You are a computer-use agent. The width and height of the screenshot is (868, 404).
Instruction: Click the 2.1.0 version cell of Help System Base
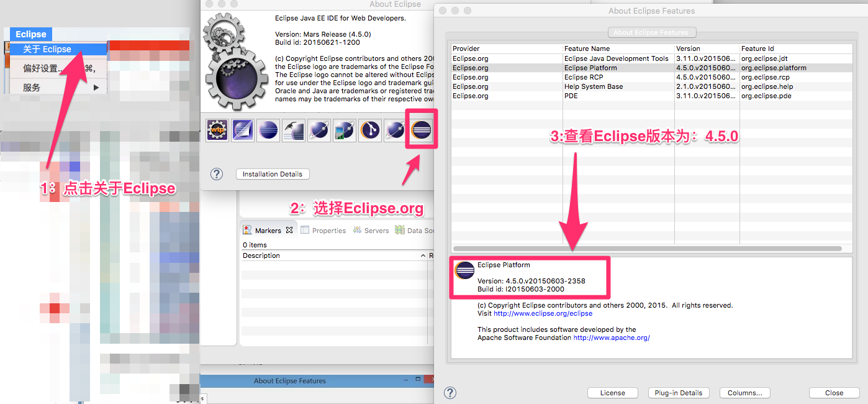point(707,86)
